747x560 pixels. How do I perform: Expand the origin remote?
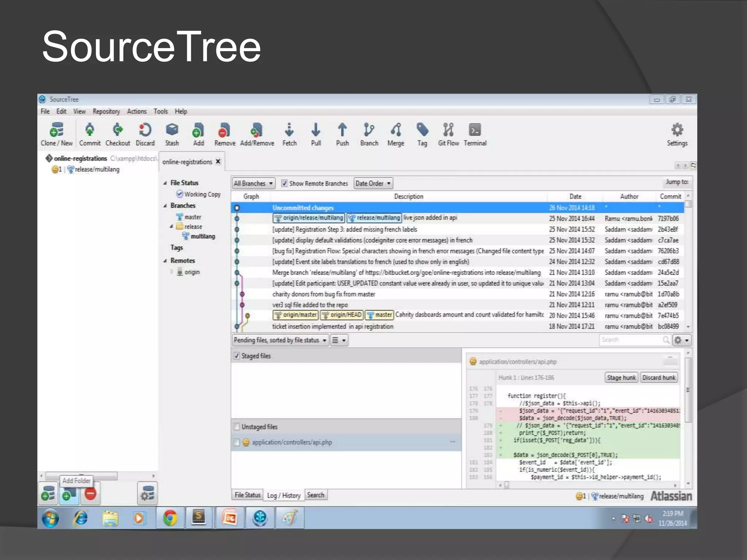(171, 272)
